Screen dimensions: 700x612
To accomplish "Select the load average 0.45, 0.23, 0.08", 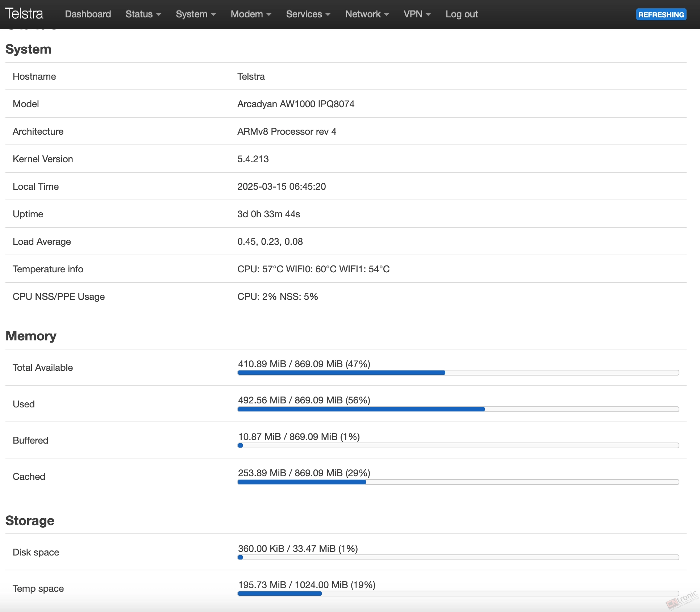I will coord(270,242).
